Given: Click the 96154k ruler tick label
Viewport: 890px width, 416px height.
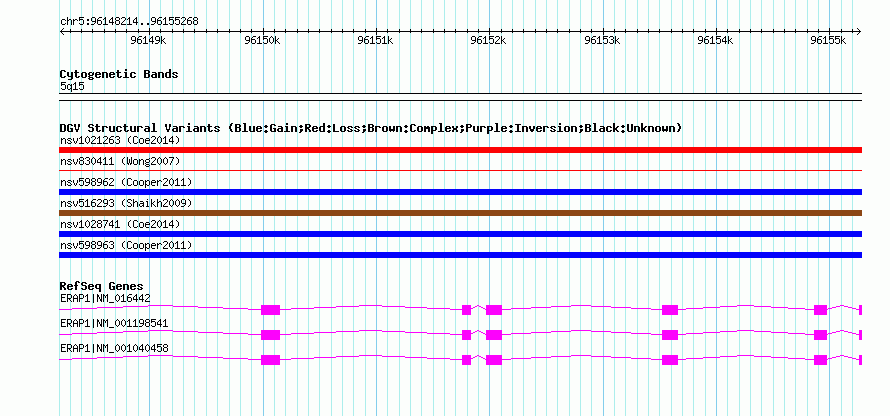Looking at the screenshot, I should pos(715,40).
